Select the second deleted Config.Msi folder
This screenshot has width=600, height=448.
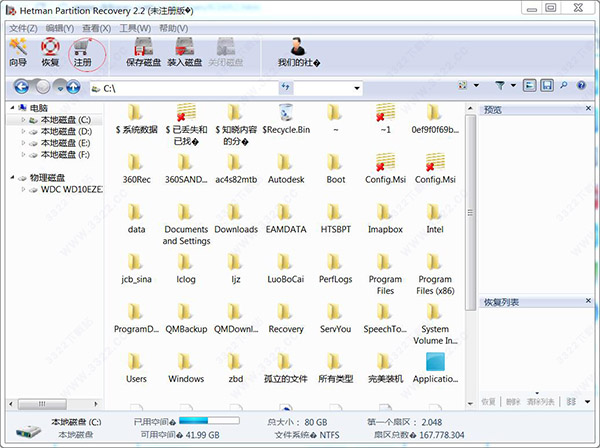pos(435,169)
